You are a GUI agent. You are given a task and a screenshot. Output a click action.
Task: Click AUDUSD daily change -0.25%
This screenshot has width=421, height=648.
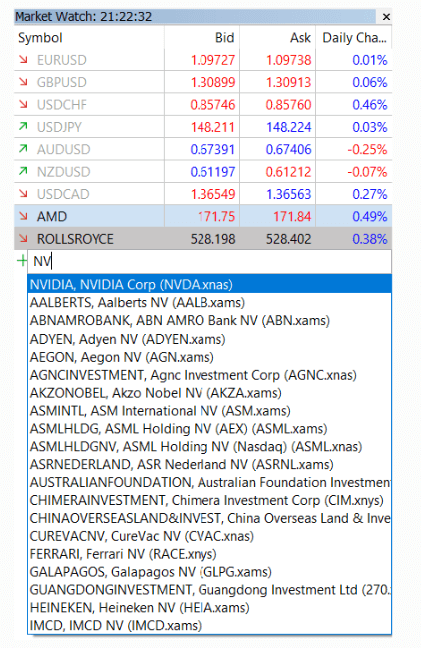367,150
